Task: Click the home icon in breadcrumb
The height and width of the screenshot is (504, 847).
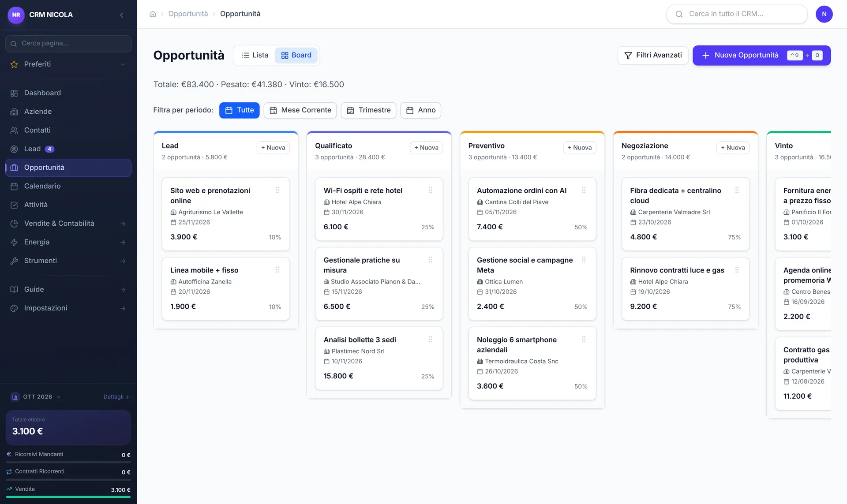Action: coord(153,14)
